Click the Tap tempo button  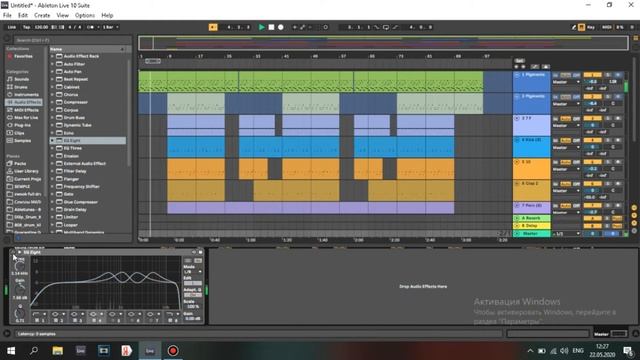27,27
